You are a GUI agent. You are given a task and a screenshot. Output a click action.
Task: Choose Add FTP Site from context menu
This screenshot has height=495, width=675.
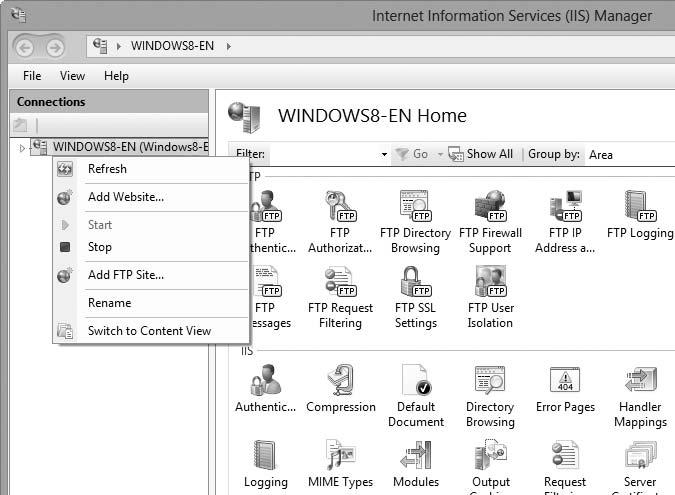[x=151, y=275]
